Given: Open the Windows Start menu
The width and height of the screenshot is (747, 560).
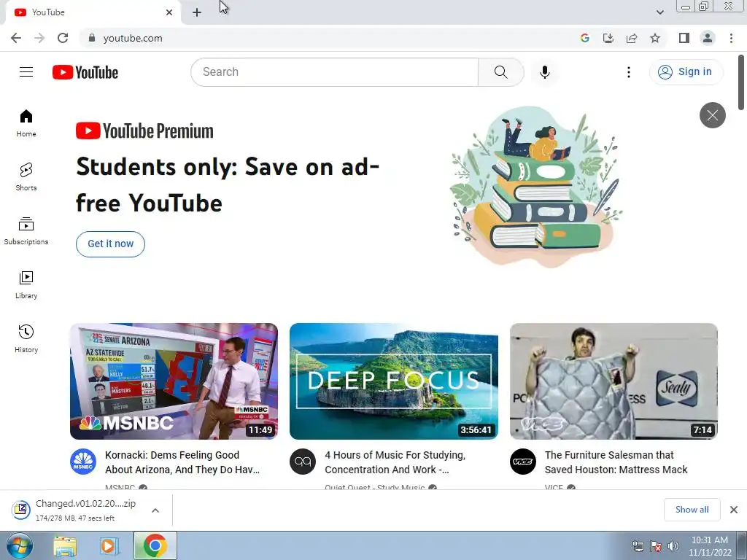Looking at the screenshot, I should pyautogui.click(x=20, y=545).
